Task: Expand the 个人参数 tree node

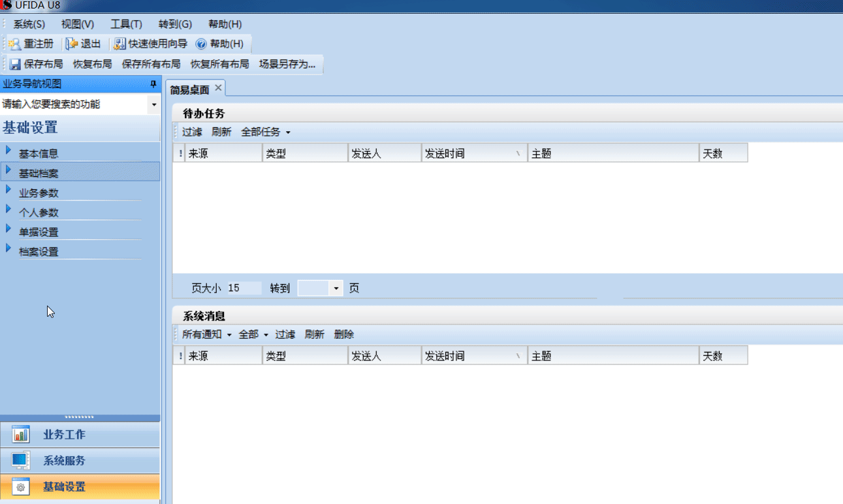Action: click(8, 209)
